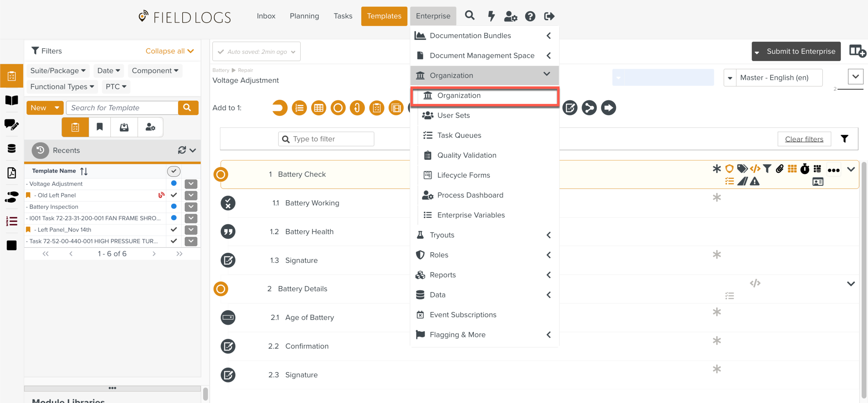Open the Planning tab
This screenshot has width=868, height=403.
click(x=304, y=16)
